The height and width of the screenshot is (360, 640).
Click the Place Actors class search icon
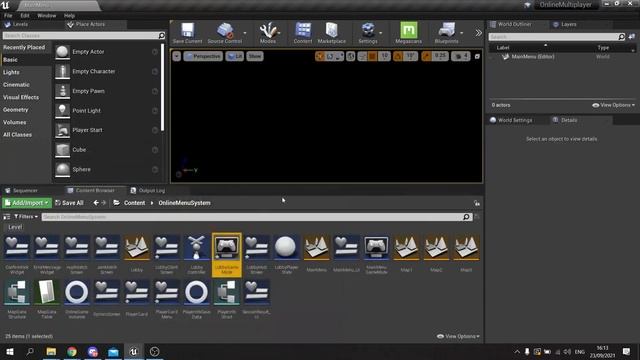tap(162, 36)
